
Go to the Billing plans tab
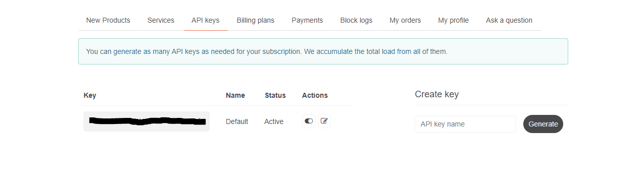coord(256,20)
